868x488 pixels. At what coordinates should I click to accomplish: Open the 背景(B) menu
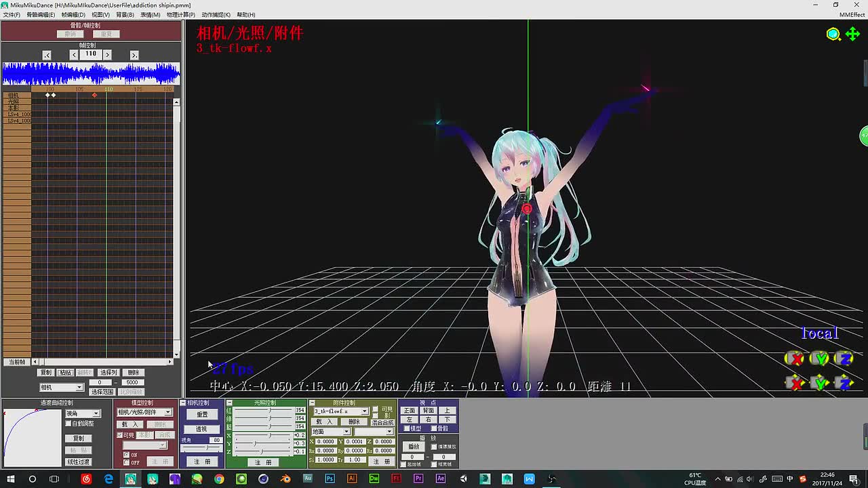pos(124,14)
